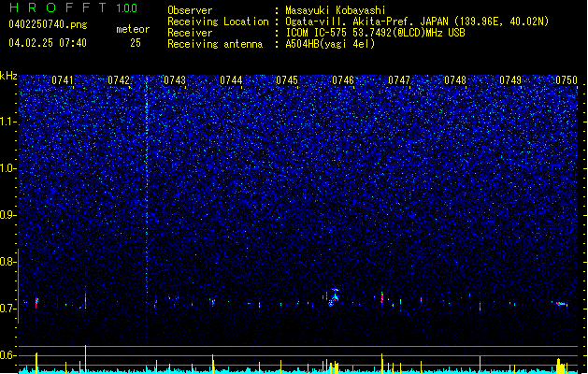The width and height of the screenshot is (588, 374).
Task: Click the 1.0 kHz axis tick label
Action: point(8,168)
